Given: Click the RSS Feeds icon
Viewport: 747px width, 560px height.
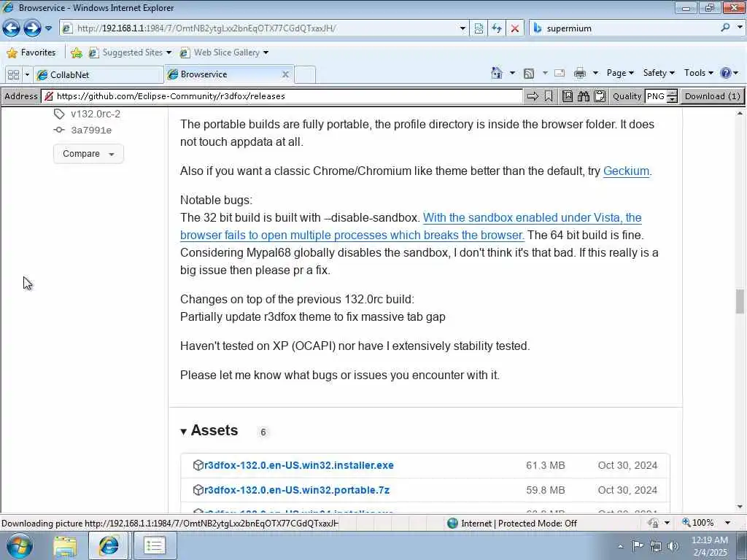Looking at the screenshot, I should pos(529,73).
